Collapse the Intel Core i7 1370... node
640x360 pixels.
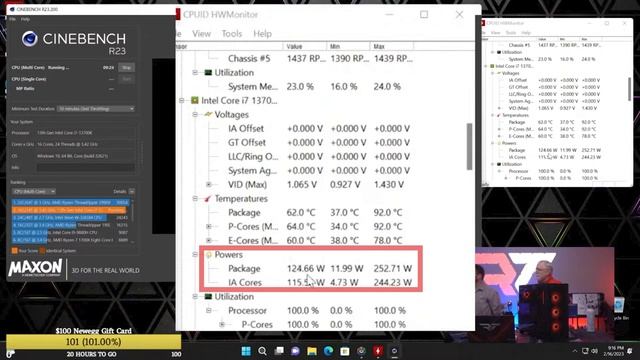coord(182,100)
